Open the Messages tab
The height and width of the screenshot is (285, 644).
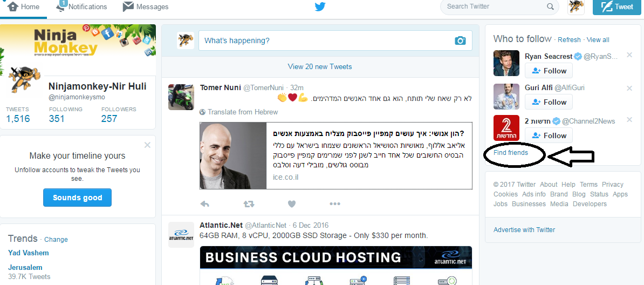[x=146, y=7]
